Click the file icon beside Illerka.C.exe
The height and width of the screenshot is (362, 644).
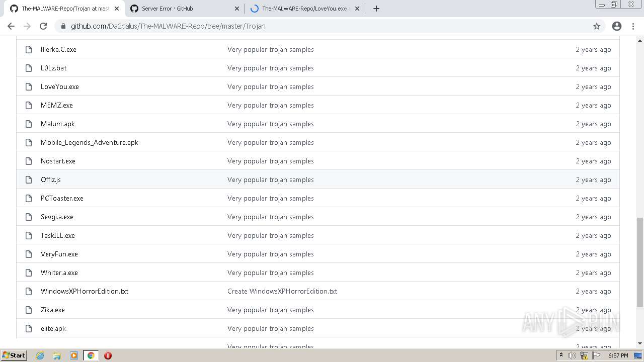29,49
